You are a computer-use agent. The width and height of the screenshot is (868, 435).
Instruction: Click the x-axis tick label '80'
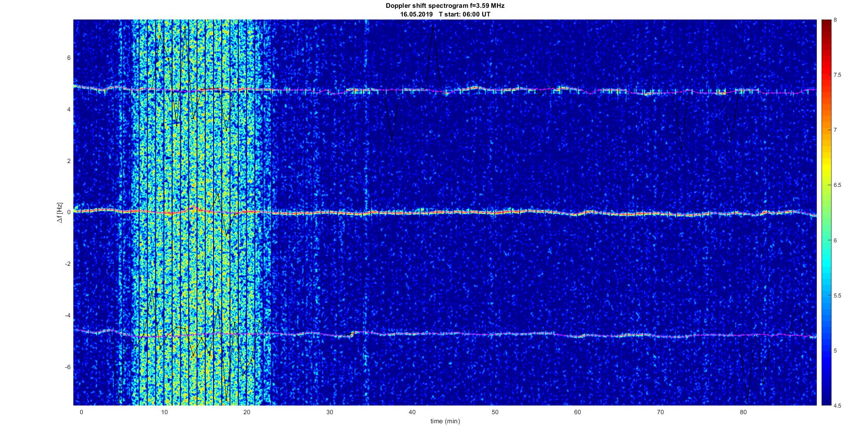(x=743, y=412)
